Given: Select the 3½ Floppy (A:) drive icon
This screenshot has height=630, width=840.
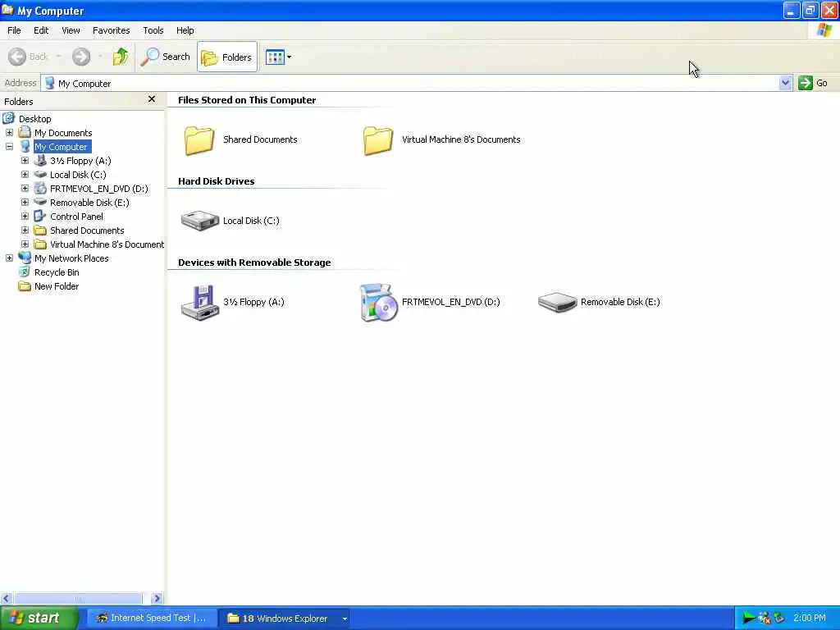Looking at the screenshot, I should pyautogui.click(x=200, y=302).
